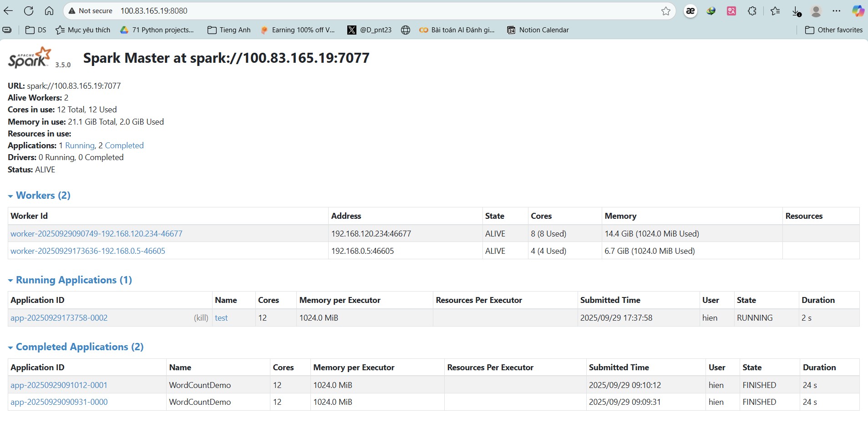The image size is (868, 438).
Task: Open the downloads icon in toolbar
Action: (x=796, y=11)
